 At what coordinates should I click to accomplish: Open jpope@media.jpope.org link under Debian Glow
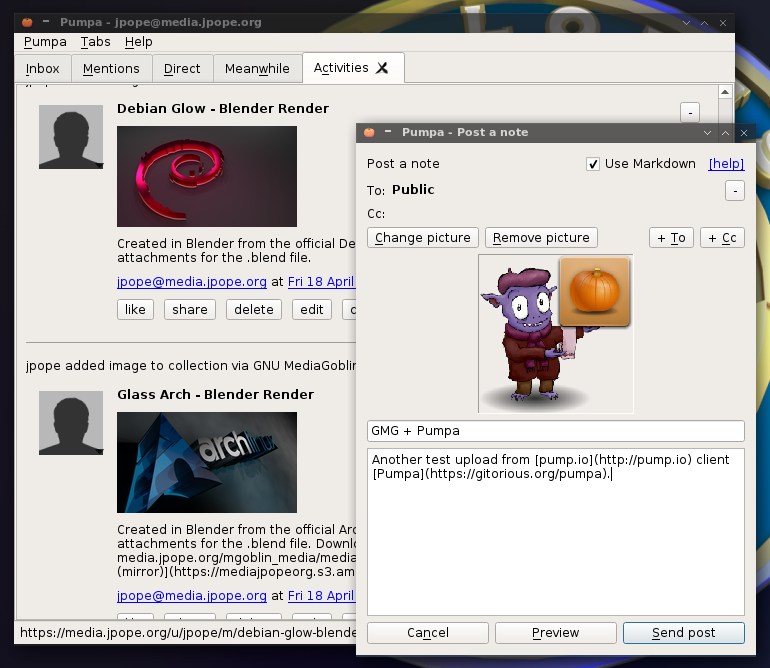pyautogui.click(x=192, y=281)
